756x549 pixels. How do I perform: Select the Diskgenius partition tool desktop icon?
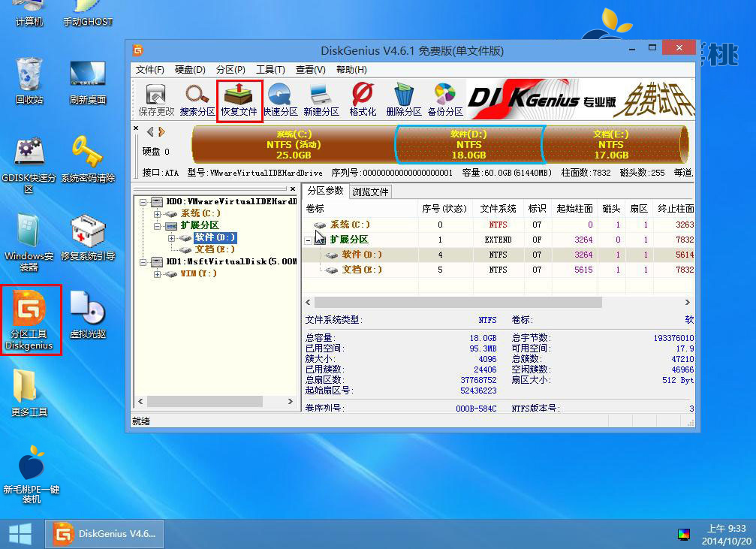(x=30, y=320)
